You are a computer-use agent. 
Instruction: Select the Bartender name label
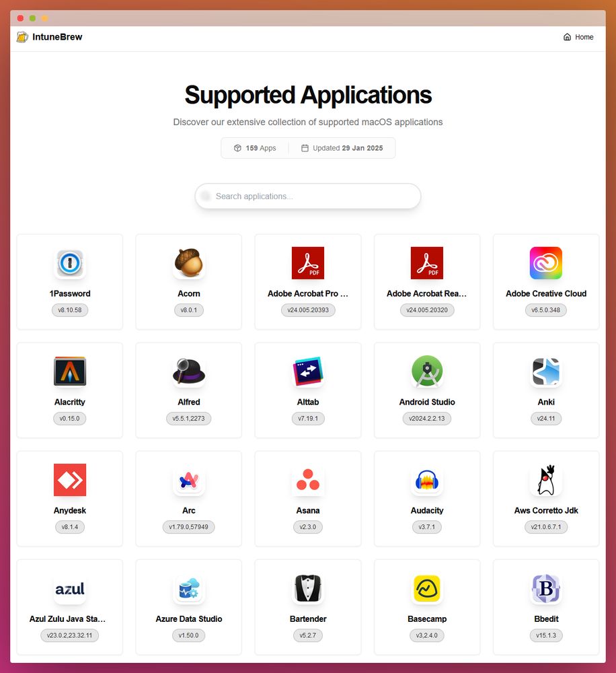[x=308, y=619]
